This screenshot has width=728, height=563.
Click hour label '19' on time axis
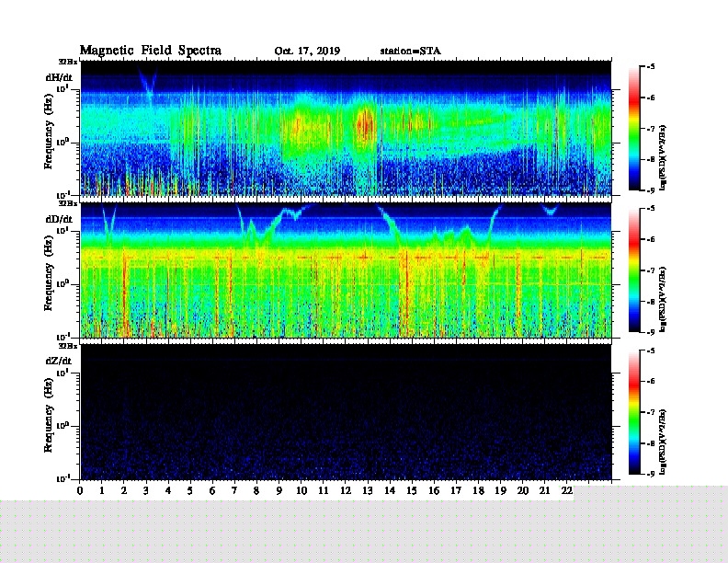[x=500, y=490]
